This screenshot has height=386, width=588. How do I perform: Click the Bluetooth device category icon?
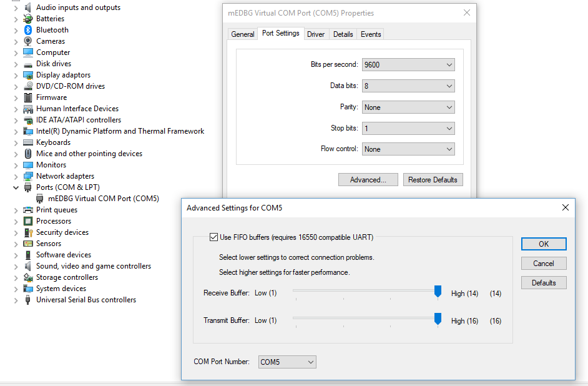pyautogui.click(x=28, y=30)
